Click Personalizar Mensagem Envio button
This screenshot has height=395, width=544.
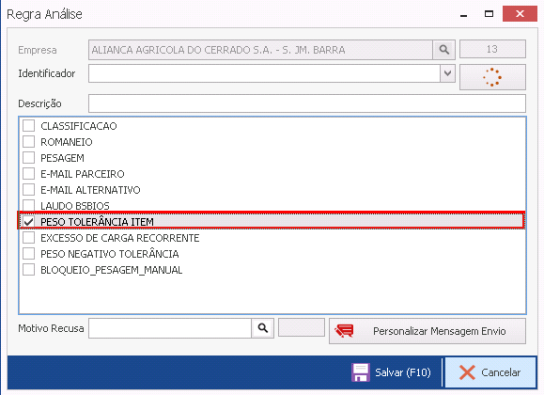[x=427, y=331]
